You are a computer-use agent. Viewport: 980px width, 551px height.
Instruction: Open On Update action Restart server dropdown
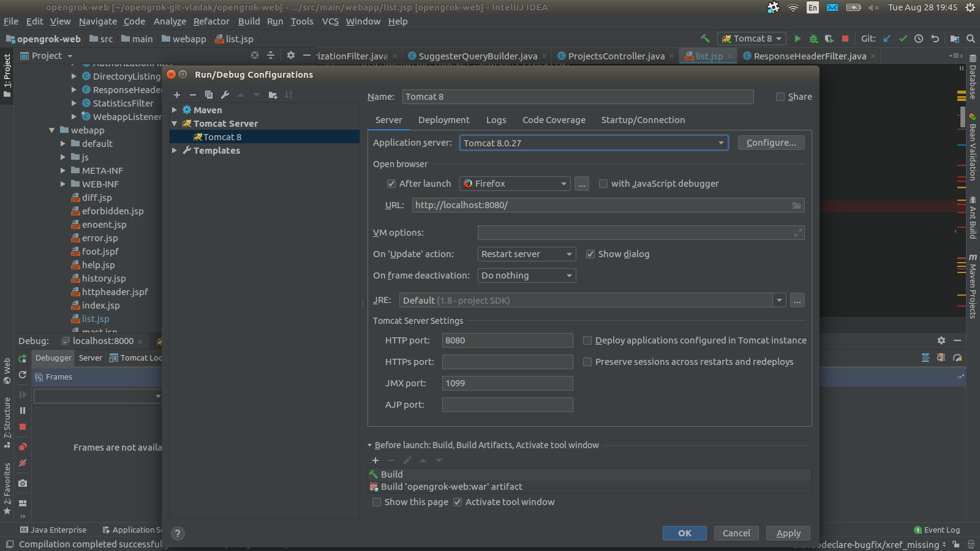(x=527, y=254)
